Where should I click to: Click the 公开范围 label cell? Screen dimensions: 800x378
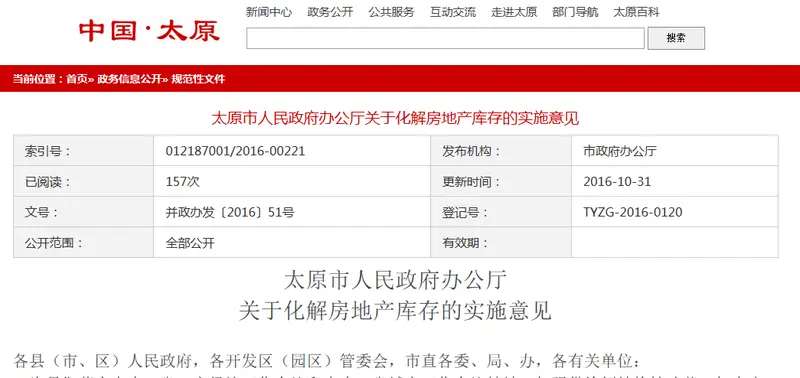point(84,243)
